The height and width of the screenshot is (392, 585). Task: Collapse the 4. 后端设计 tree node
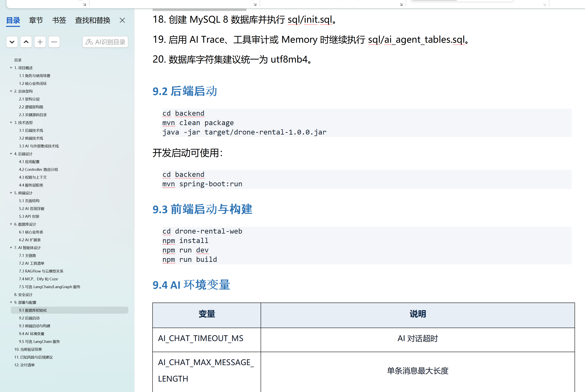coord(11,154)
